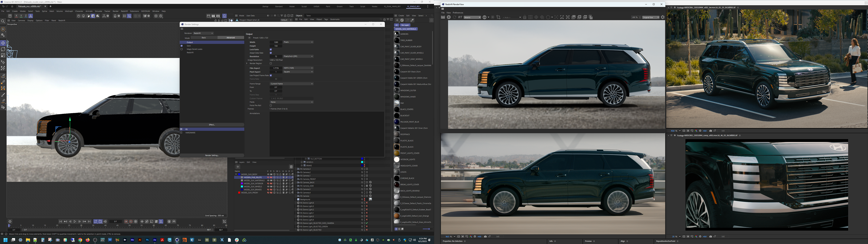Uncheck the Lock Ratio checkbox
This screenshot has height=244, width=868.
click(x=271, y=49)
